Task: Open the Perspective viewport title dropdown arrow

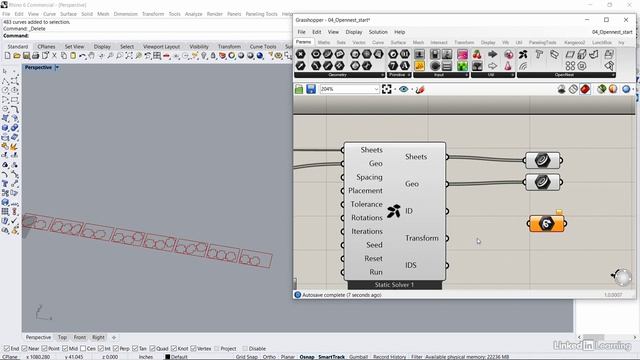Action: click(x=57, y=67)
